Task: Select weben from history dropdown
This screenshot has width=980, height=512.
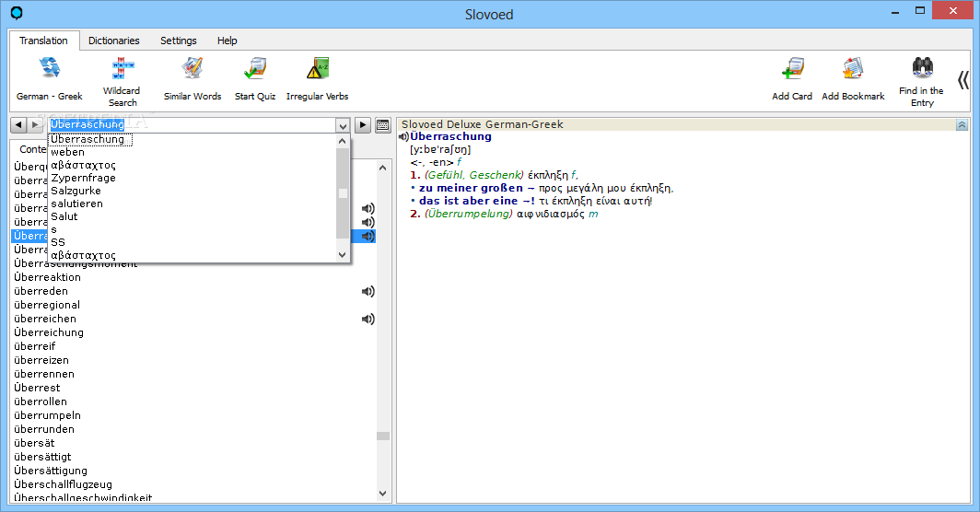Action: point(192,152)
